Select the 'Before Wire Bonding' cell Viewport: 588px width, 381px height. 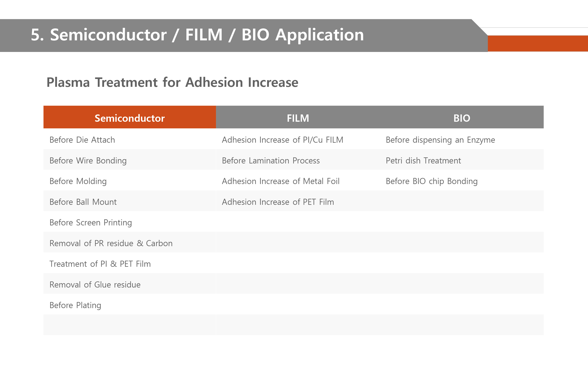tap(88, 161)
